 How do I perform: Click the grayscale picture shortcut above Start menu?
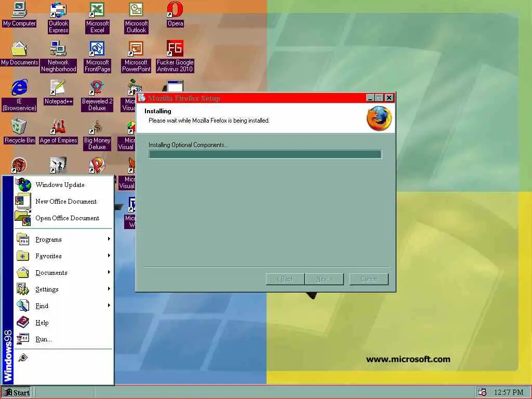(x=58, y=166)
